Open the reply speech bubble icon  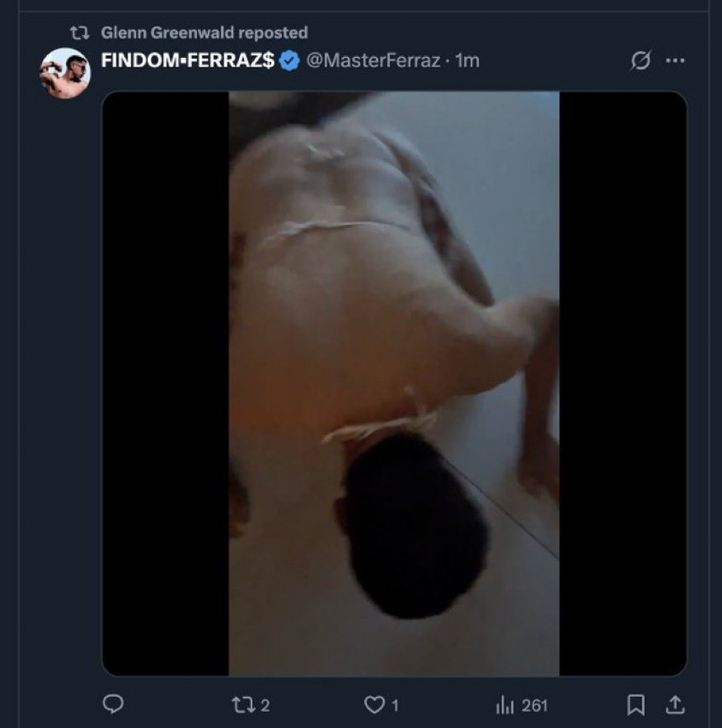113,705
